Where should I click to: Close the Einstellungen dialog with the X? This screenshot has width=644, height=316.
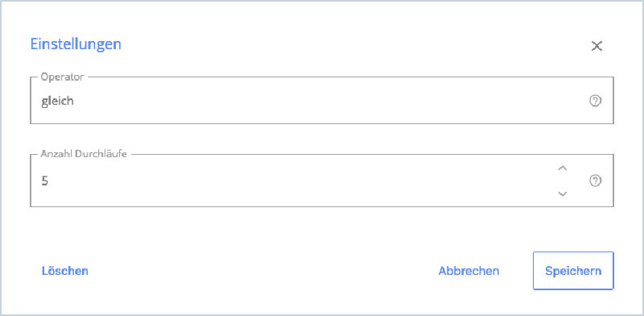click(597, 46)
